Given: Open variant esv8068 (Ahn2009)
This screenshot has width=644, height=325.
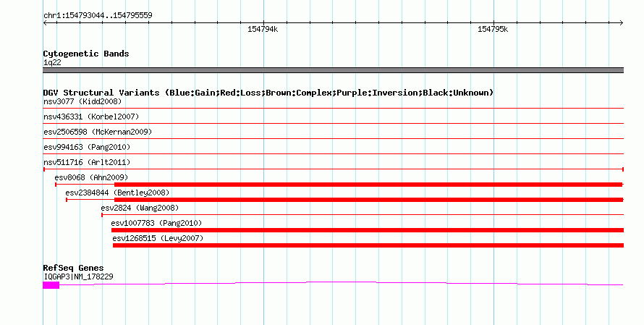Looking at the screenshot, I should tap(91, 177).
